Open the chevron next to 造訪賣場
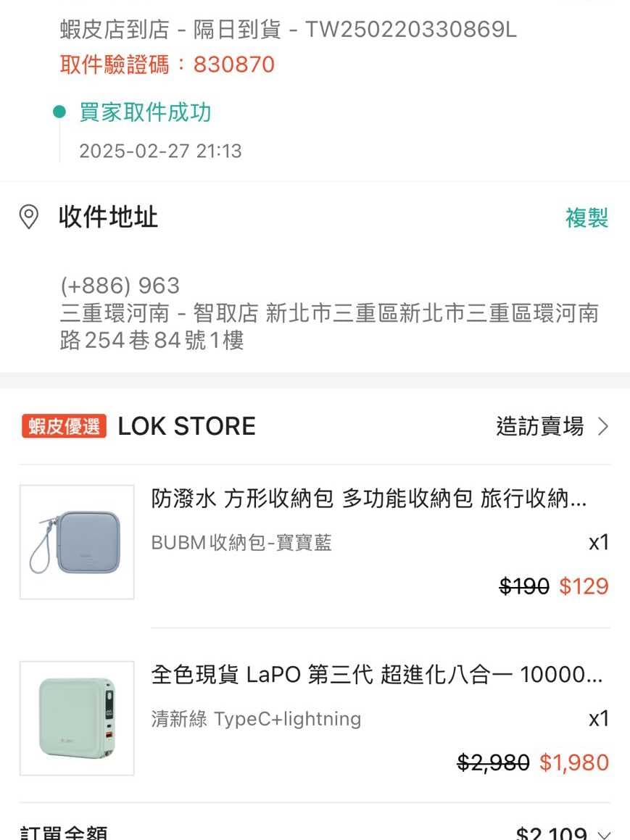 click(603, 427)
